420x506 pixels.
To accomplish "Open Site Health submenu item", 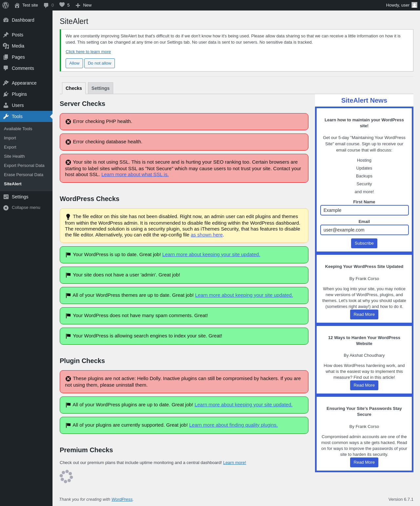I will click(x=14, y=156).
